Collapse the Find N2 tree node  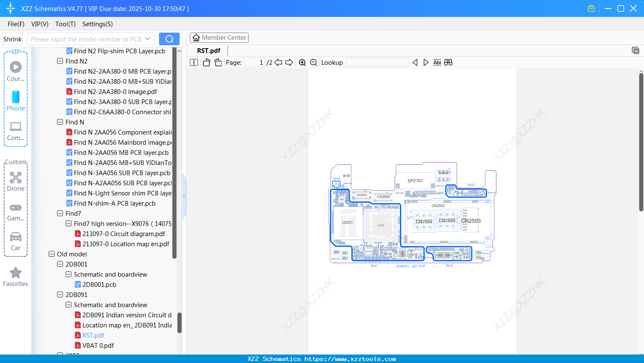point(60,61)
